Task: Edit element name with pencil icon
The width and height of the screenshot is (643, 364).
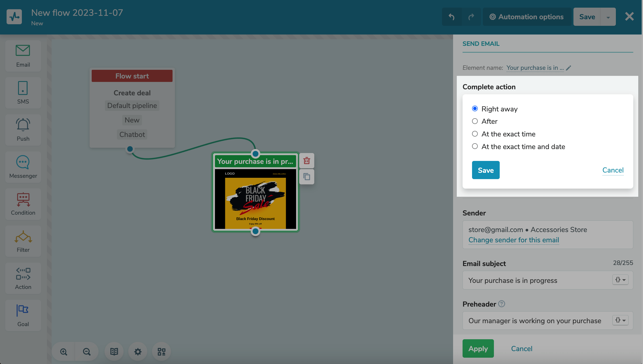Action: (x=569, y=68)
